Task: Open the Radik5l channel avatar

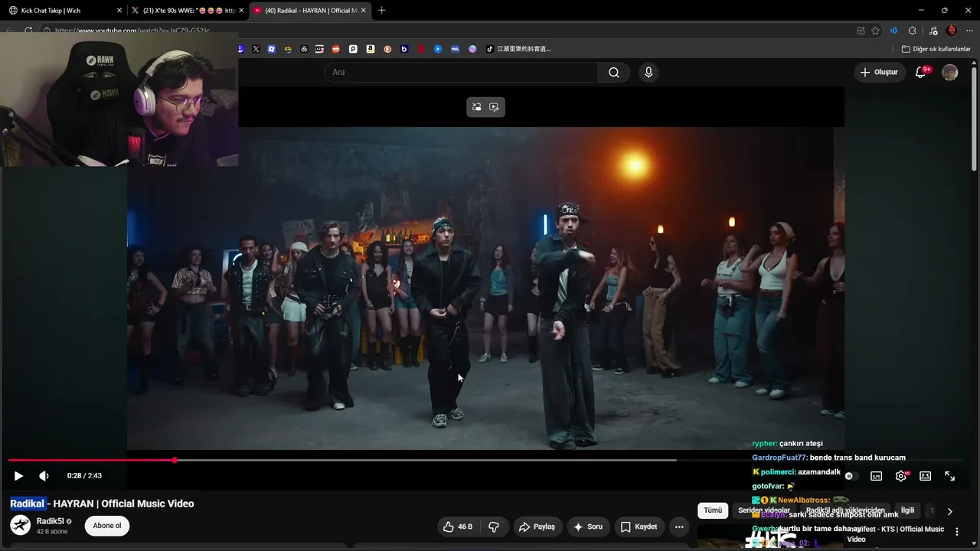Action: [21, 525]
